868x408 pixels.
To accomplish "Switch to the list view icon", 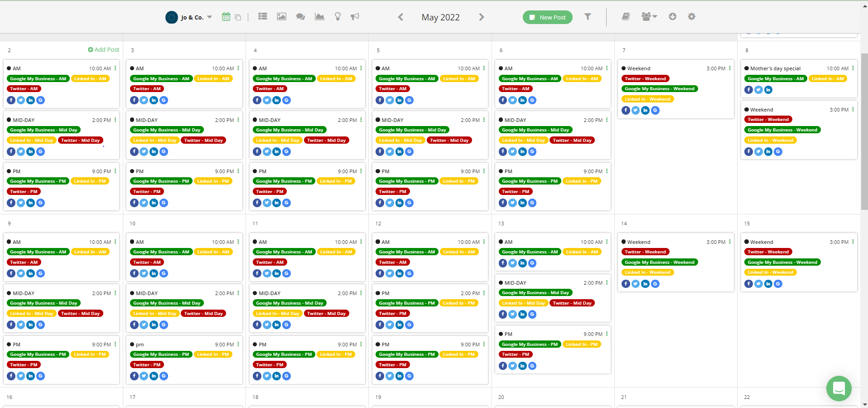I will click(263, 16).
